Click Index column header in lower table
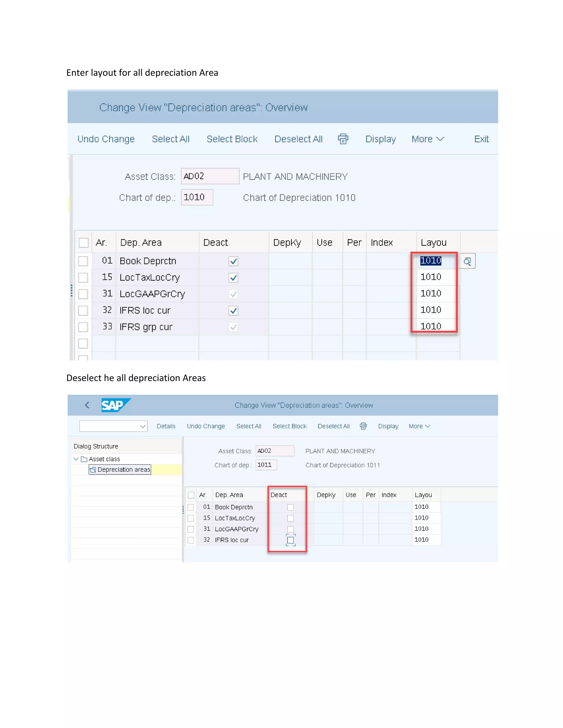This screenshot has width=563, height=728. click(395, 495)
